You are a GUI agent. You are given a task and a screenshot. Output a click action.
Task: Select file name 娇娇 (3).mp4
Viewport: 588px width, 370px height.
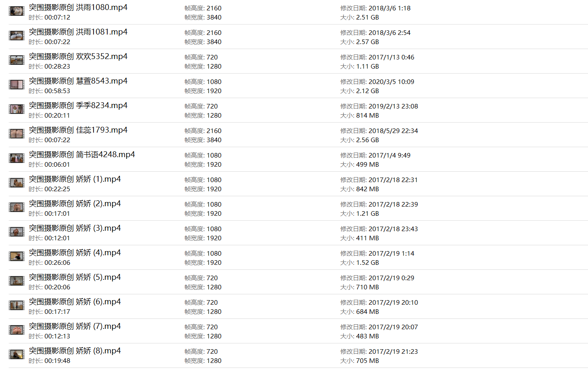tap(75, 228)
